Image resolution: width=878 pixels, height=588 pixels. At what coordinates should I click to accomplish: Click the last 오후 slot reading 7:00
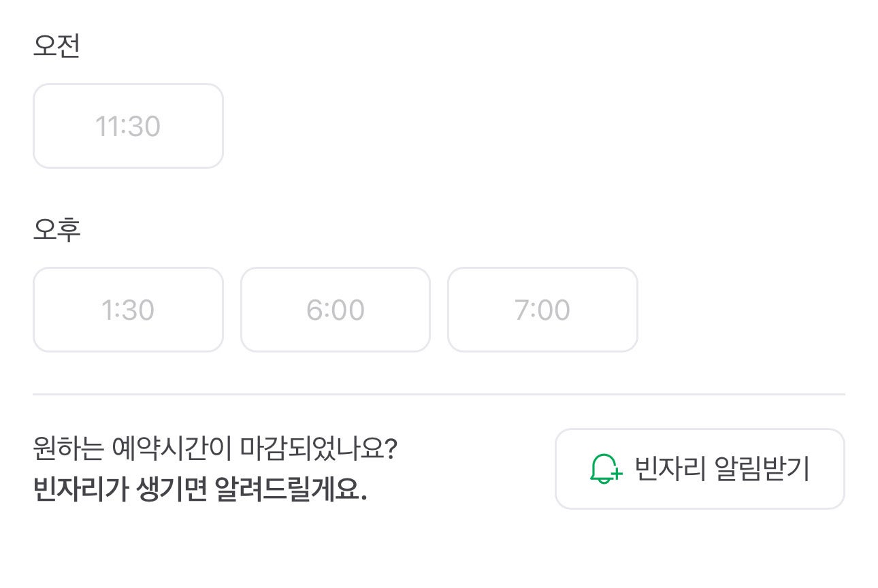pyautogui.click(x=542, y=310)
